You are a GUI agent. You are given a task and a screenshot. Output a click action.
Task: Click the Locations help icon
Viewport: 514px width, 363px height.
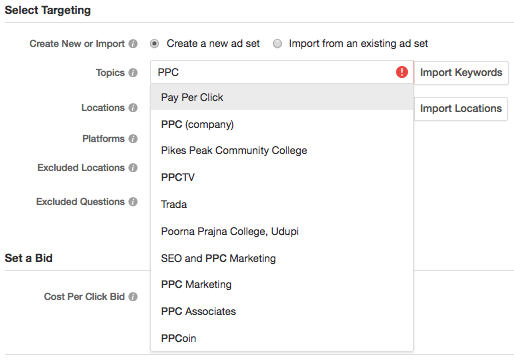[x=133, y=108]
